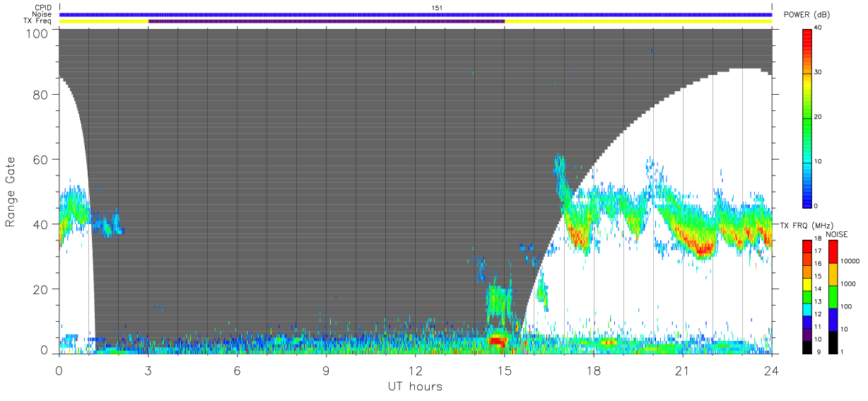This screenshot has width=868, height=401.
Task: Click the 10 tick on POWER scale
Action: pos(819,161)
